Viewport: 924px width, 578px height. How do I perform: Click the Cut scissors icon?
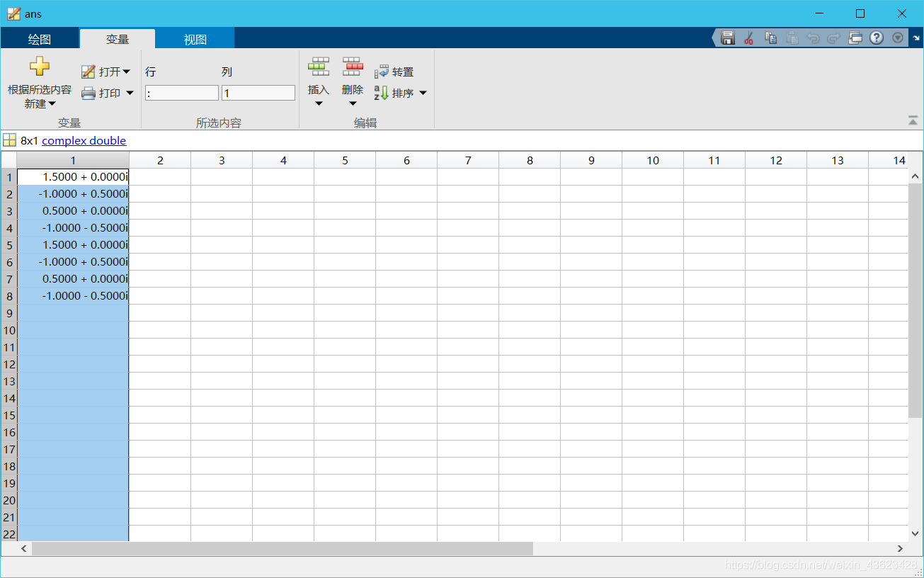748,38
